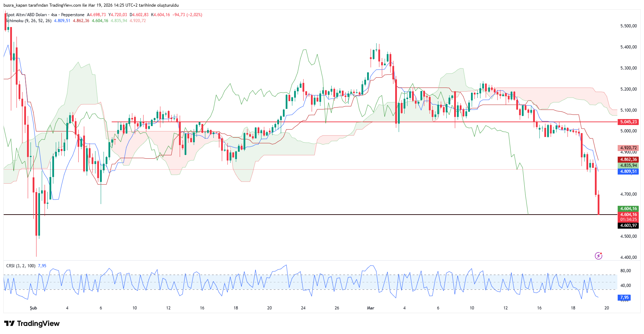
Task: Click the dark red 4.862,36 axis price tag
Action: click(x=628, y=159)
